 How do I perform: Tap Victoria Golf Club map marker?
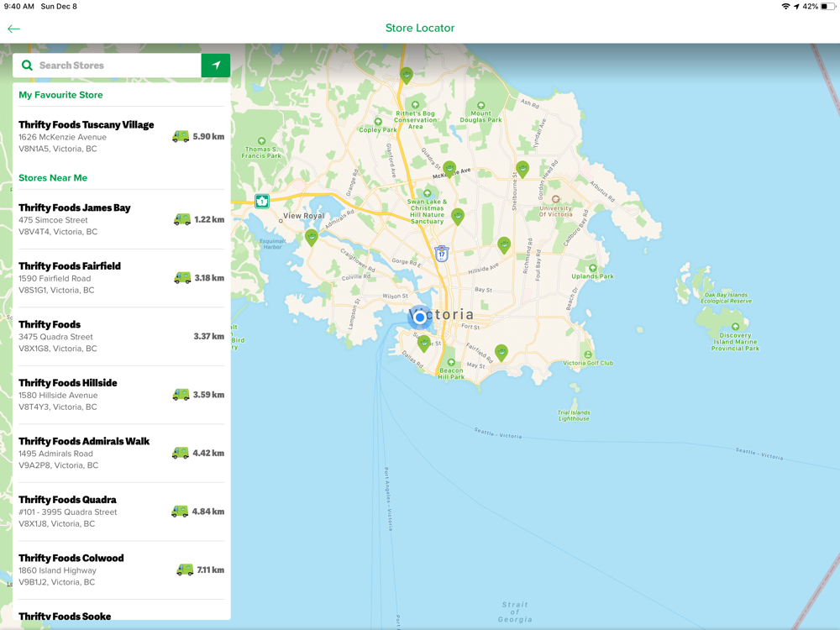tap(588, 354)
